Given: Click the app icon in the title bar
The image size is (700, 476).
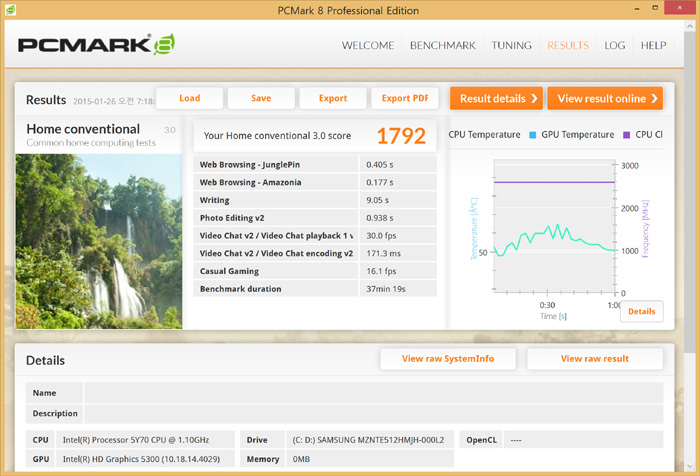Looking at the screenshot, I should [x=11, y=10].
